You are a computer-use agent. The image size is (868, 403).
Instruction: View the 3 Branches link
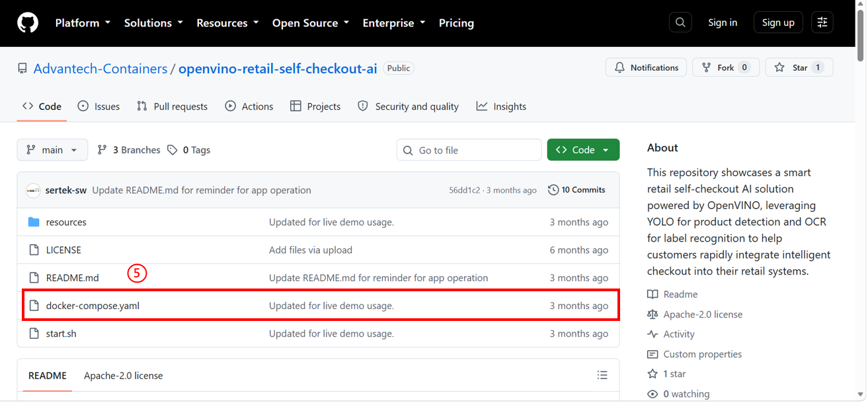point(129,150)
